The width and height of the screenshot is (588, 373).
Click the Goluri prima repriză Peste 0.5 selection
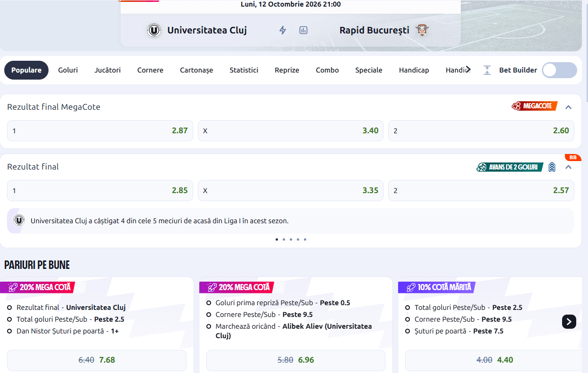tap(283, 303)
